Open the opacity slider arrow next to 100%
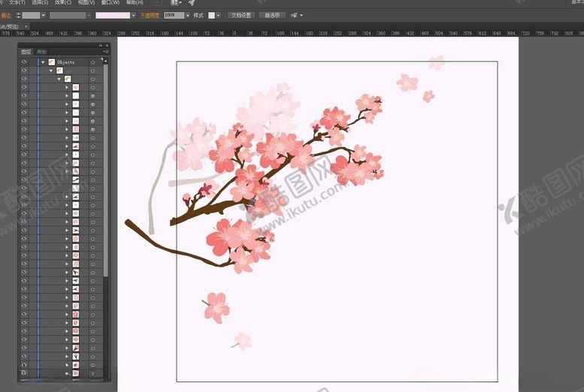Screen dimensions: 584x392 188,15
